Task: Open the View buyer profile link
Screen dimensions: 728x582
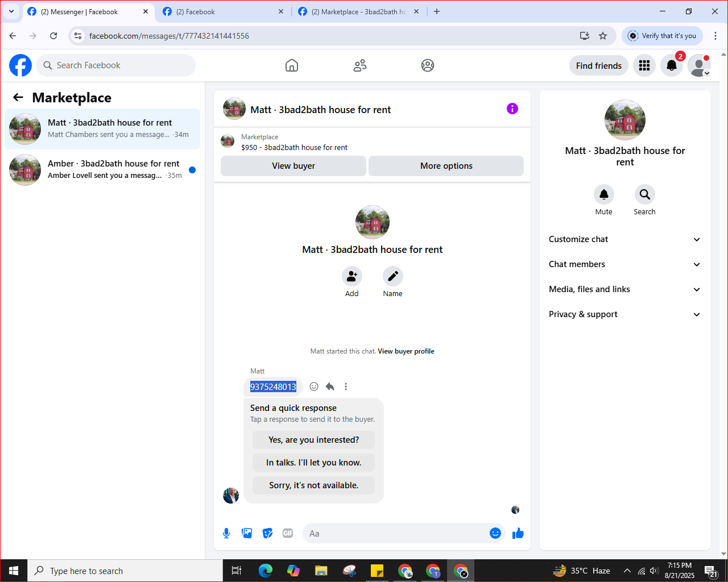Action: (x=406, y=351)
